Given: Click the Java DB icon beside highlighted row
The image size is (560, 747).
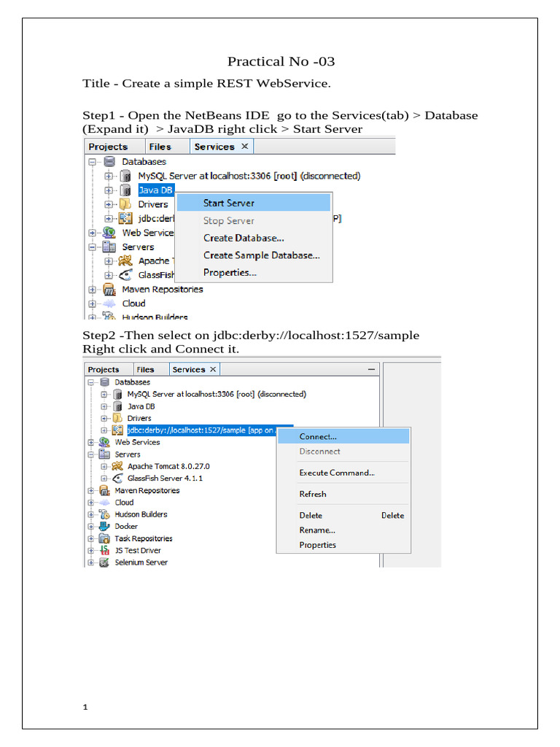Looking at the screenshot, I should (125, 190).
